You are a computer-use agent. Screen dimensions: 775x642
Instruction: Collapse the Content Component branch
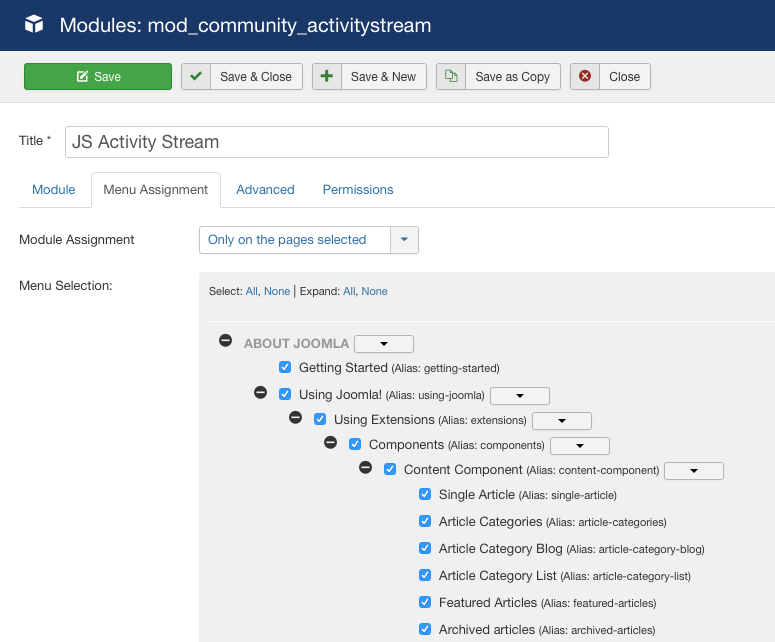pos(366,467)
